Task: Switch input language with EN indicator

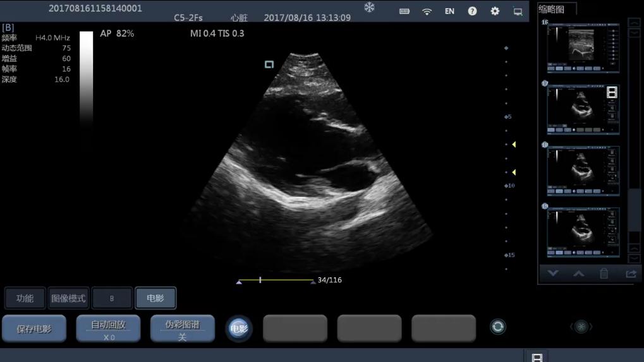Action: point(449,11)
